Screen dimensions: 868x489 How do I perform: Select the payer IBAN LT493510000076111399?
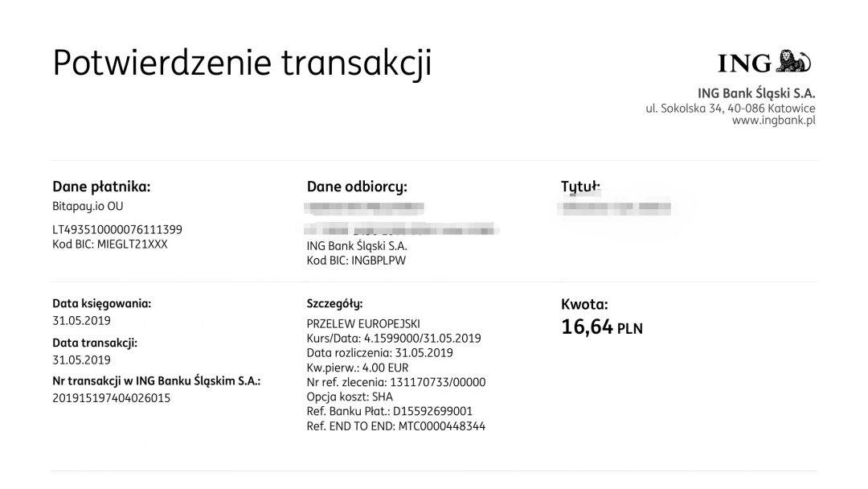tap(117, 229)
